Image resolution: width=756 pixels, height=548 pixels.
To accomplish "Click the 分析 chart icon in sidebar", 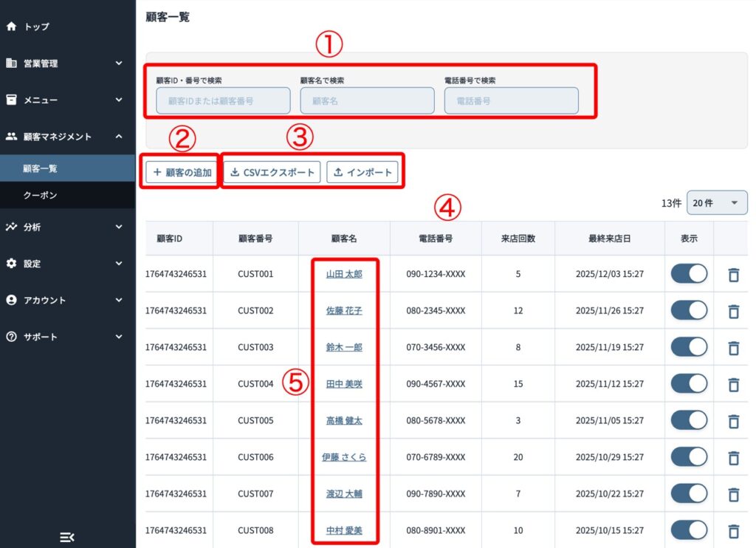I will pos(11,227).
